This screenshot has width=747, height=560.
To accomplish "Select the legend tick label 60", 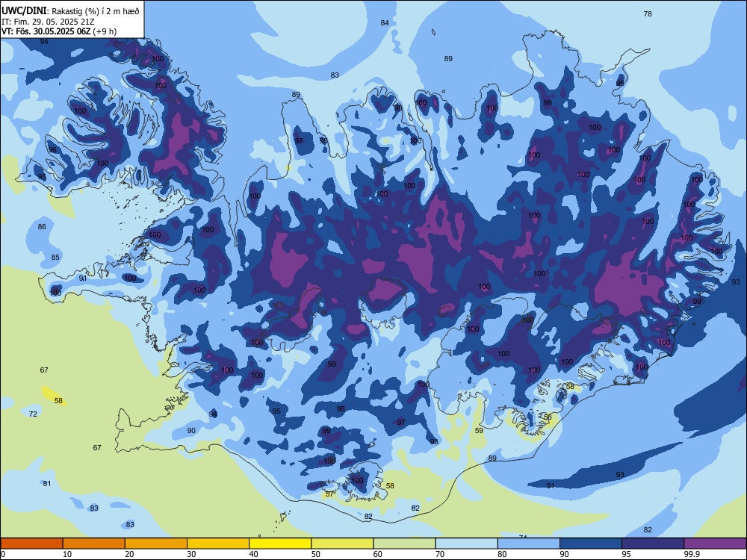I will click(x=378, y=554).
